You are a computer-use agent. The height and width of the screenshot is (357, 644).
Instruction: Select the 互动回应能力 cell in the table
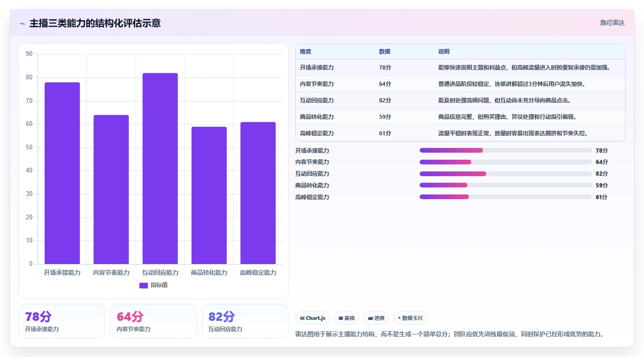click(317, 101)
